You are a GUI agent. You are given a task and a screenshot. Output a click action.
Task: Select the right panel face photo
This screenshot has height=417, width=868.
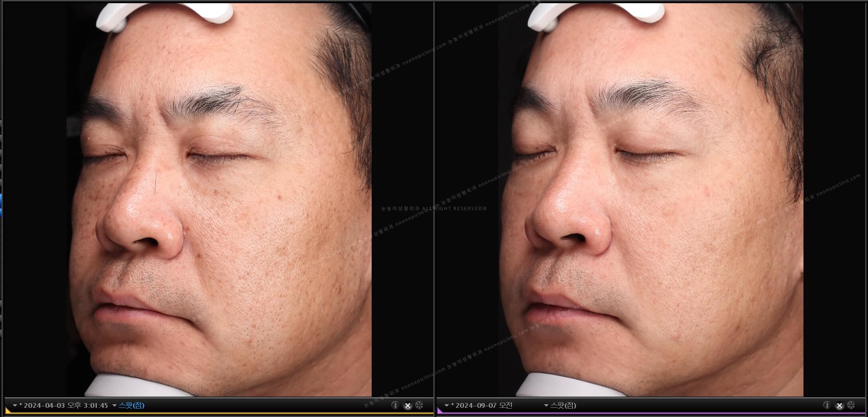pyautogui.click(x=651, y=199)
